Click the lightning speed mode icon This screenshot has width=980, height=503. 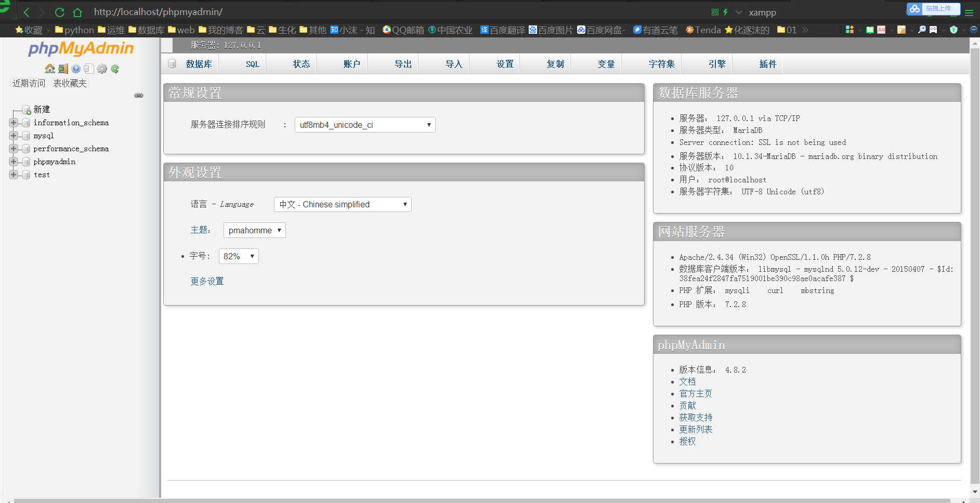click(x=725, y=12)
